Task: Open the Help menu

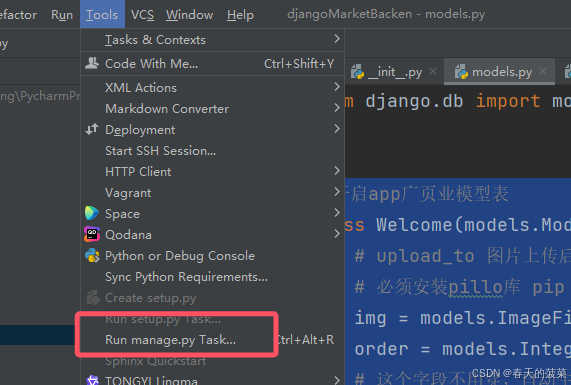Action: click(x=240, y=15)
